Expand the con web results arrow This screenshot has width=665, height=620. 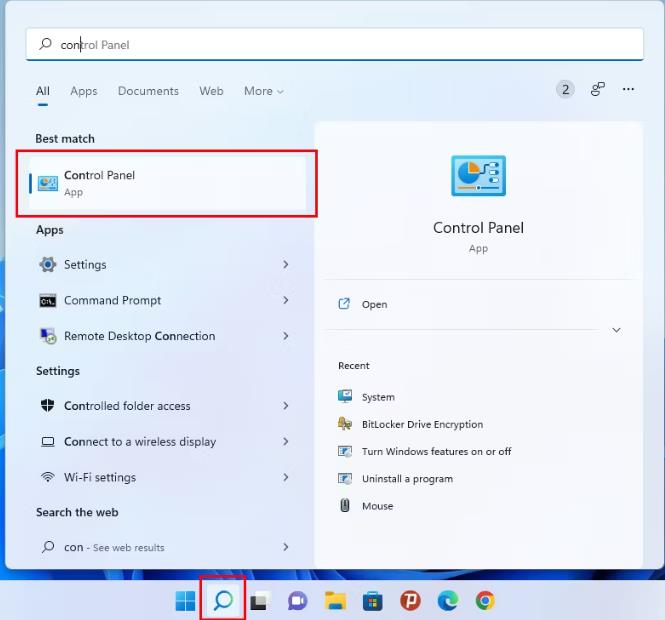(285, 547)
